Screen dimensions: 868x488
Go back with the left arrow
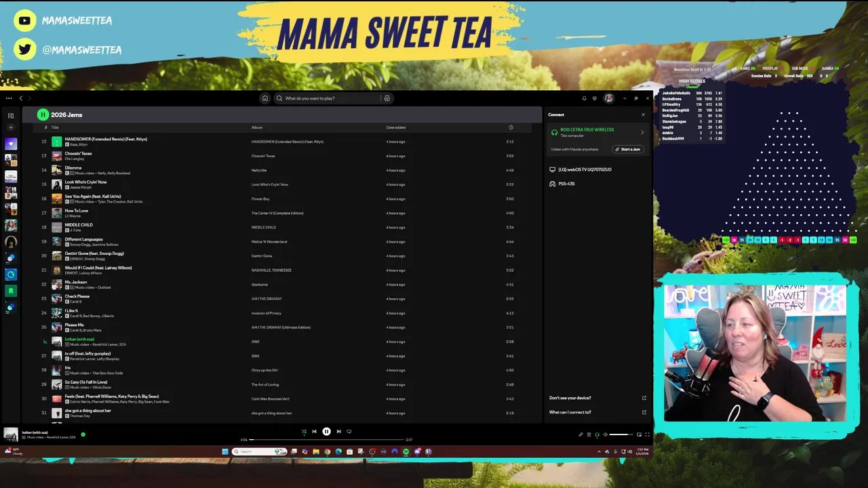tap(21, 98)
